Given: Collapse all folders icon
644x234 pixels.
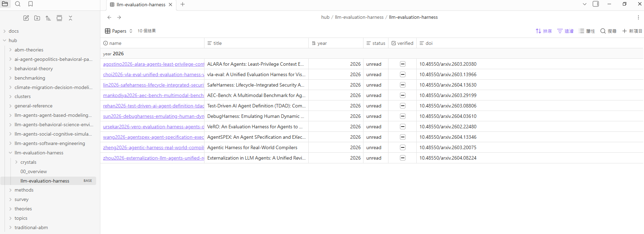Looking at the screenshot, I should (x=70, y=18).
